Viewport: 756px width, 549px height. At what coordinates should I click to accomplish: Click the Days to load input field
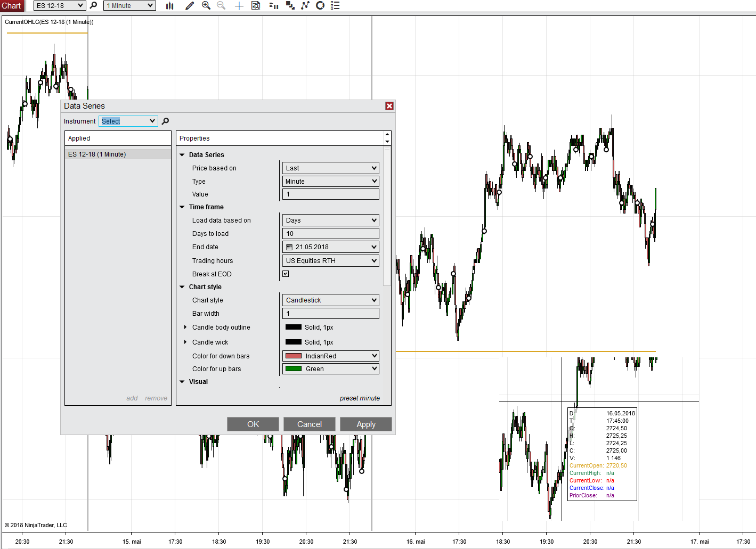(x=330, y=234)
